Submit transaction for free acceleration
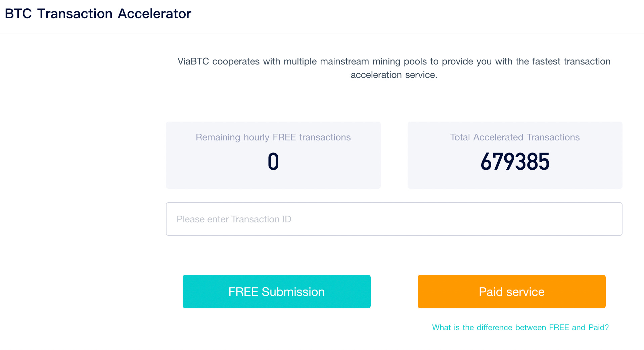Viewport: 644px width, 350px height. (x=276, y=291)
